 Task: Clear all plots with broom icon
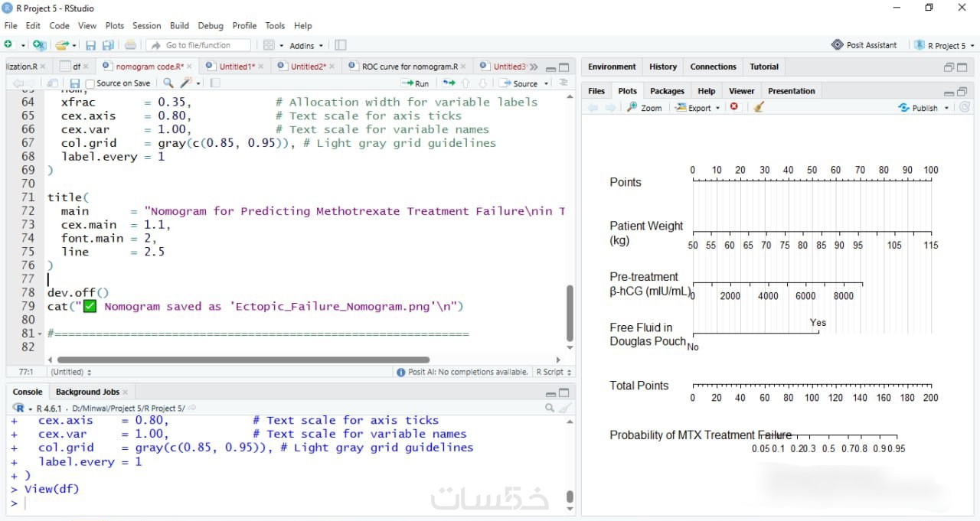tap(759, 107)
